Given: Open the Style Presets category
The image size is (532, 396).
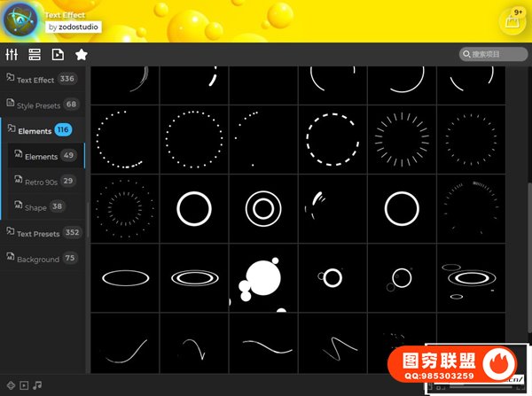Looking at the screenshot, I should coord(43,105).
